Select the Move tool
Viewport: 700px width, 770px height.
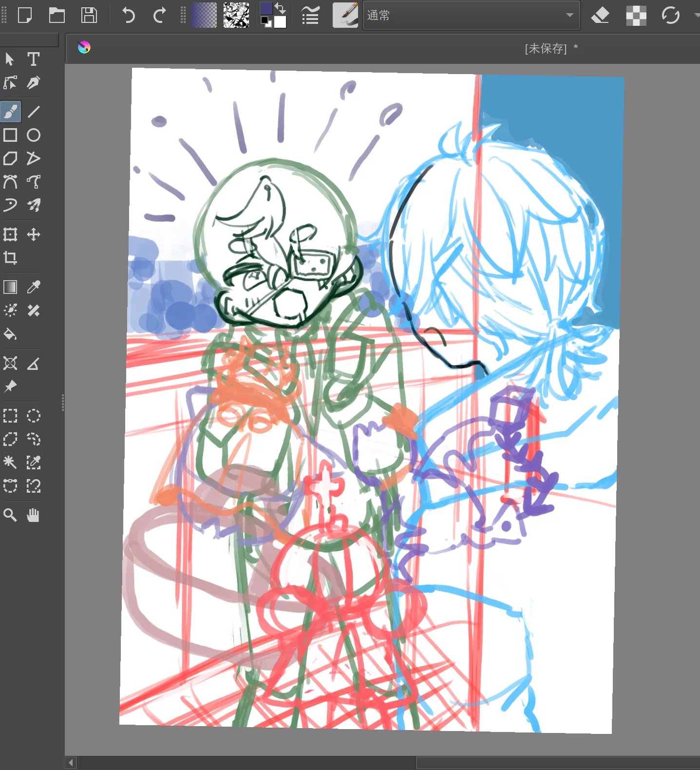(x=34, y=234)
